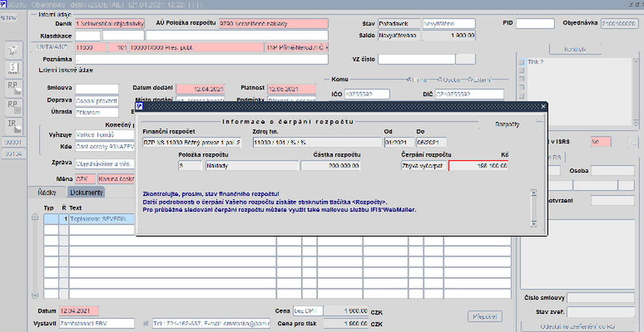Click the Zdroj fin. field in dialog
The width and height of the screenshot is (644, 332).
coord(317,142)
